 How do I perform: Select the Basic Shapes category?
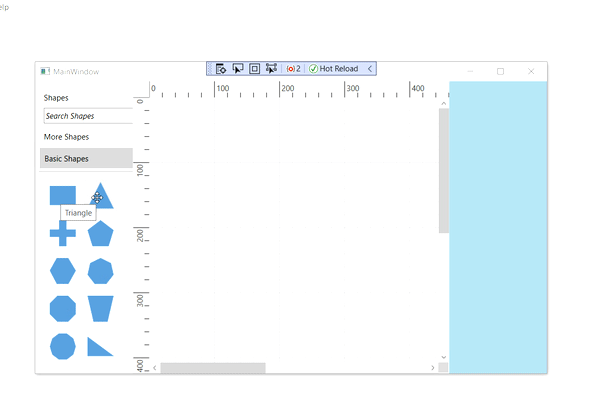(x=86, y=158)
